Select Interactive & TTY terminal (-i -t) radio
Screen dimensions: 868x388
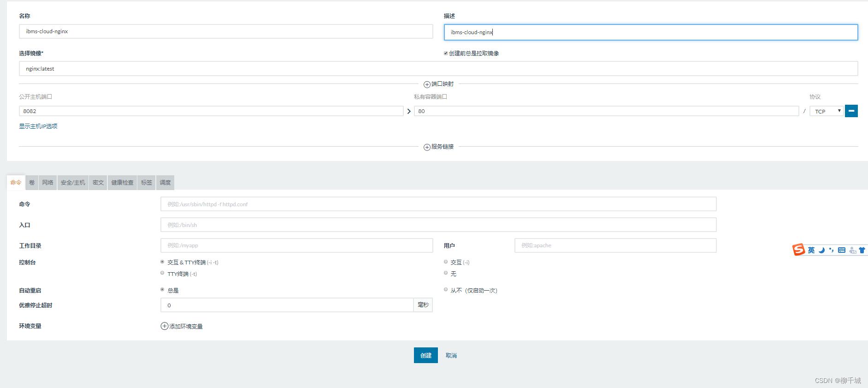coord(162,262)
